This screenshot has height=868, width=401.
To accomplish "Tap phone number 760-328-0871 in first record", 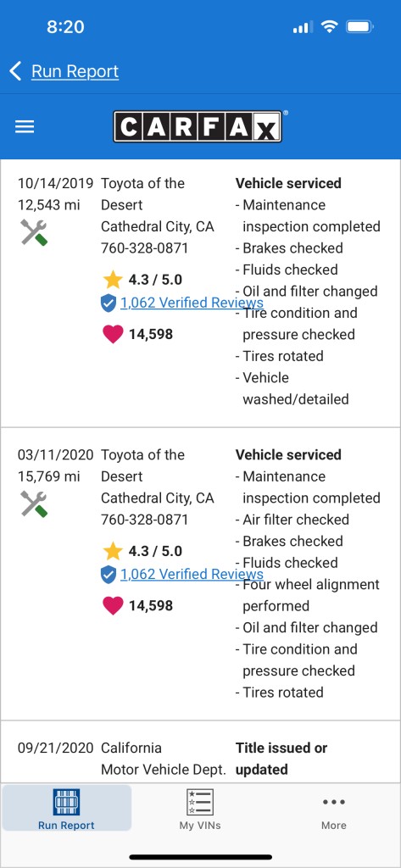I will (x=145, y=248).
